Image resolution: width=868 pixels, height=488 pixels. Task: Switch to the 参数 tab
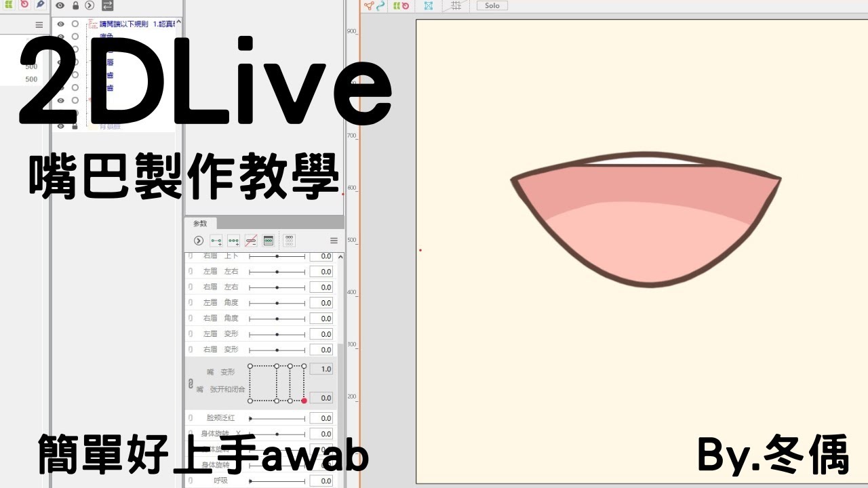click(201, 224)
